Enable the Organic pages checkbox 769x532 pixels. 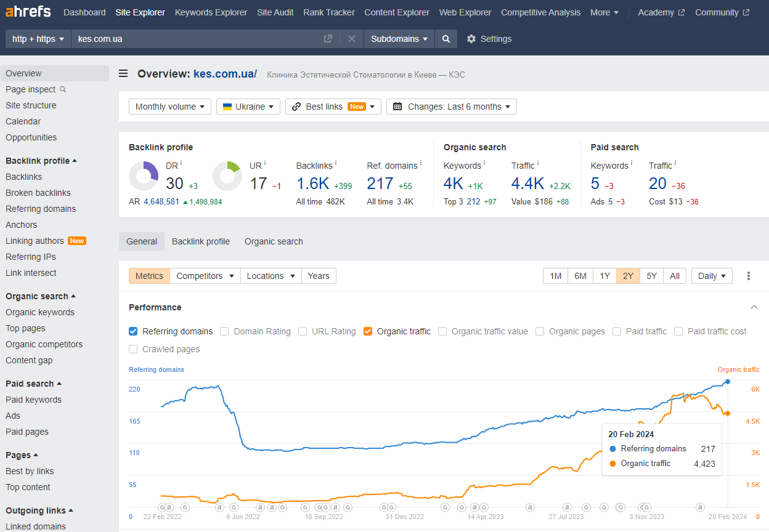pyautogui.click(x=540, y=331)
